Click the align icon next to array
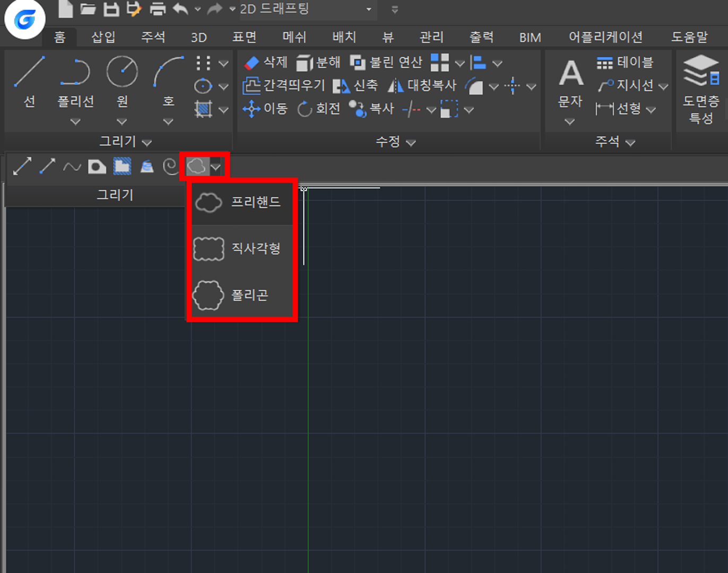 [x=478, y=63]
